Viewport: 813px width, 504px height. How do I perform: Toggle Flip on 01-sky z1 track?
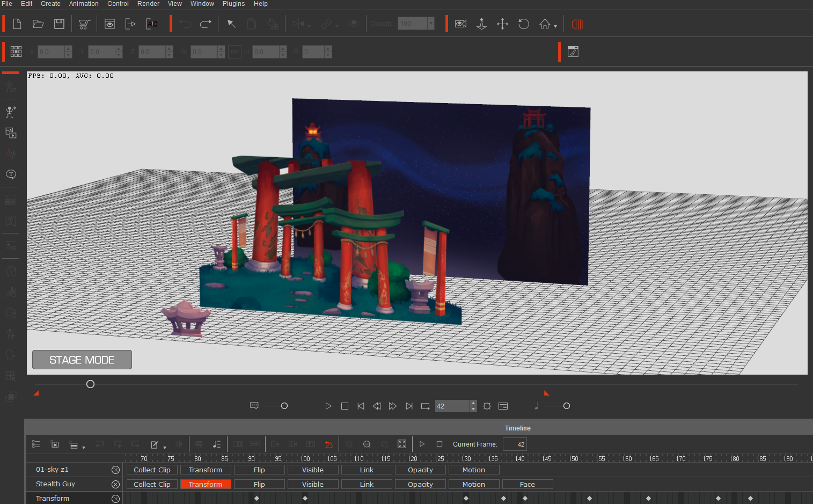259,470
